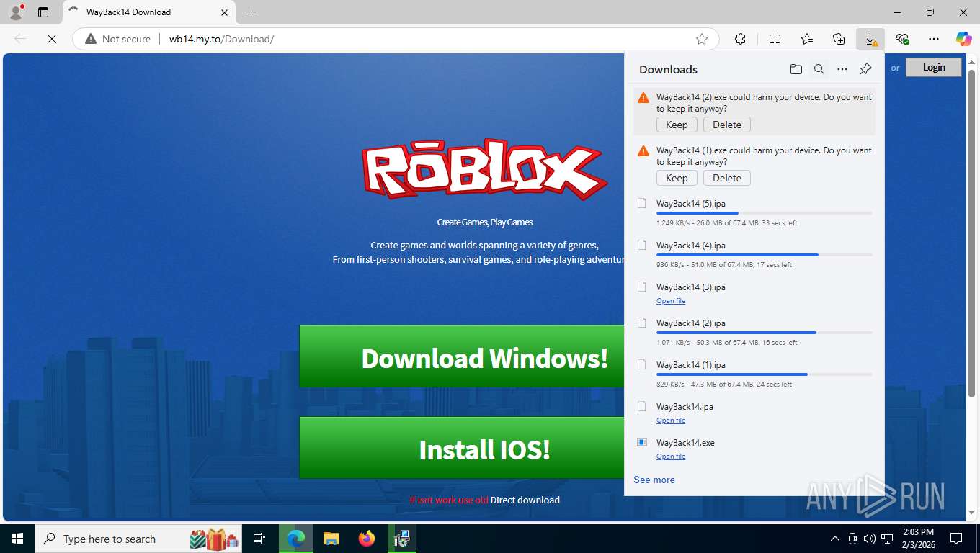The height and width of the screenshot is (553, 980).
Task: Close the WayBack14 Download tab
Action: pyautogui.click(x=224, y=12)
